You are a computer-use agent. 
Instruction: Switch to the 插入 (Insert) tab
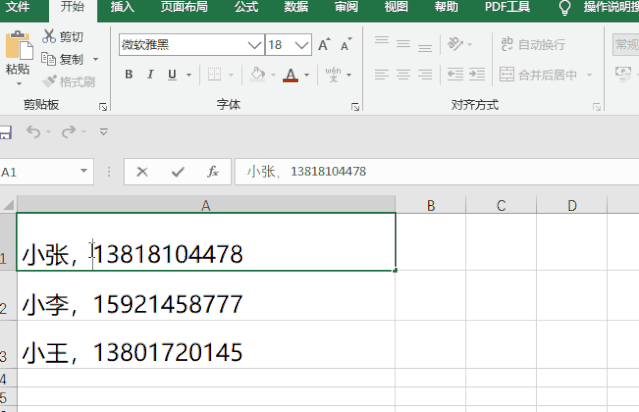click(122, 8)
